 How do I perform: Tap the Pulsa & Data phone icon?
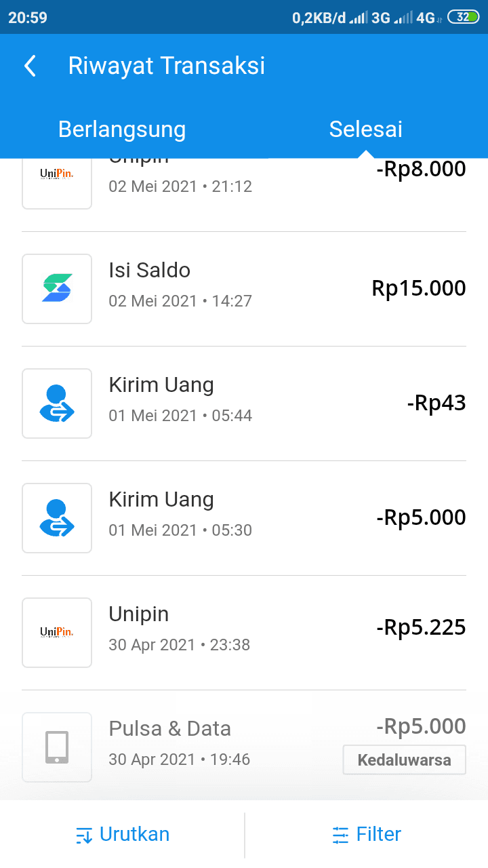pyautogui.click(x=57, y=747)
